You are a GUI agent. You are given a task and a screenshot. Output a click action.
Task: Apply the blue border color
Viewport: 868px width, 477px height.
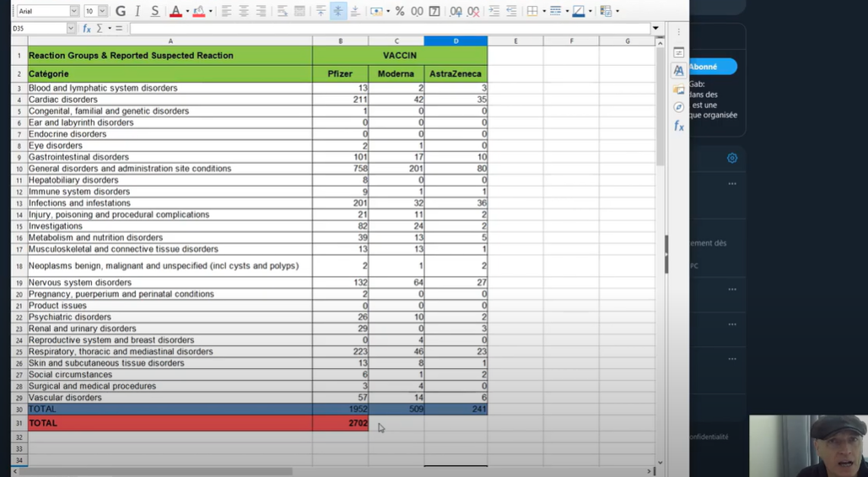(x=579, y=11)
